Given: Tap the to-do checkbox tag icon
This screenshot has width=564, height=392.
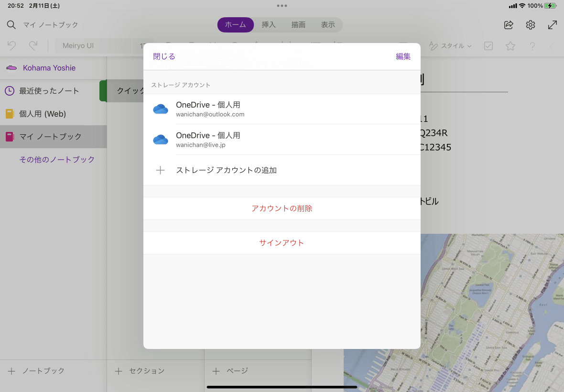Looking at the screenshot, I should pos(488,46).
